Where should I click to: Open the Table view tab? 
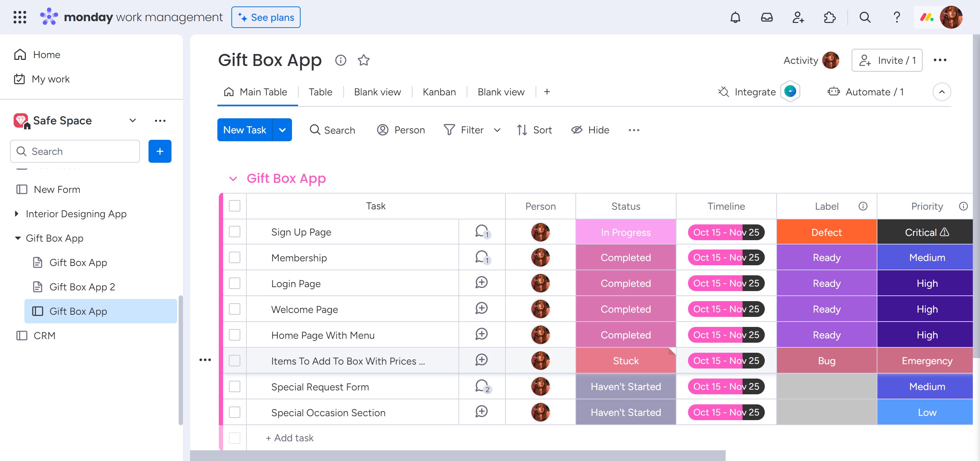click(320, 92)
